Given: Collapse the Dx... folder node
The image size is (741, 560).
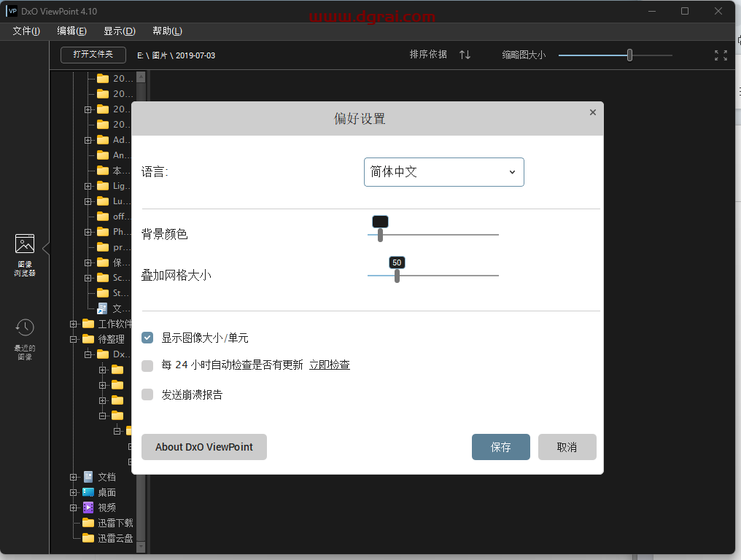Looking at the screenshot, I should coord(88,354).
